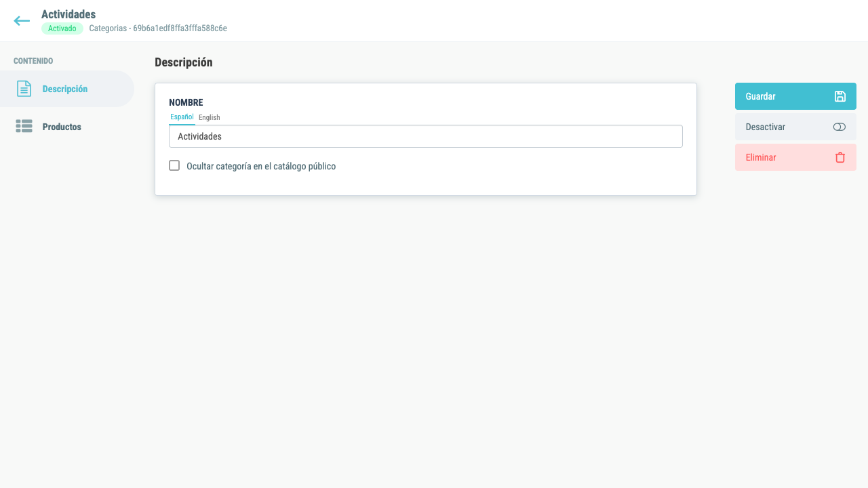Viewport: 868px width, 488px height.
Task: Switch to the Español language tab
Action: [182, 117]
